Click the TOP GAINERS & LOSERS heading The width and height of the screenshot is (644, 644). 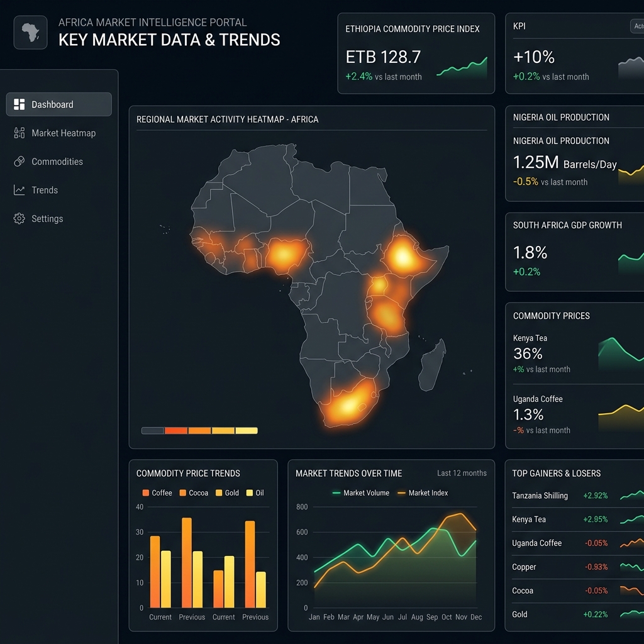[556, 474]
